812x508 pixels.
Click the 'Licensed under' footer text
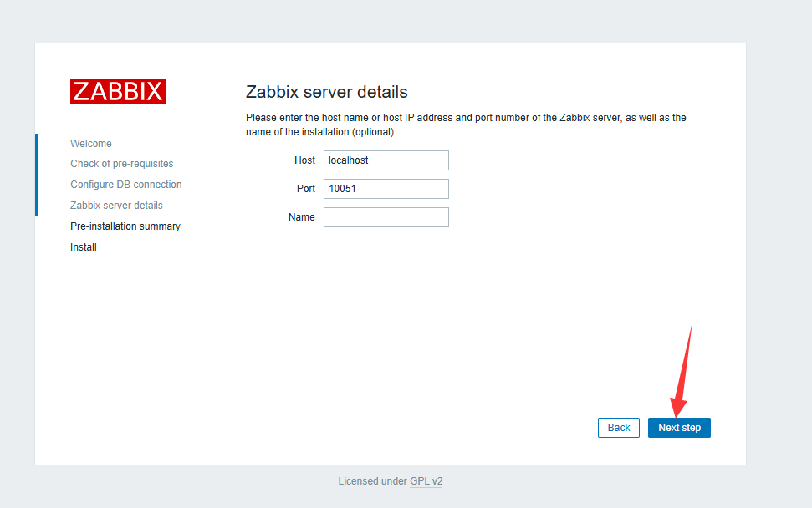pyautogui.click(x=373, y=481)
